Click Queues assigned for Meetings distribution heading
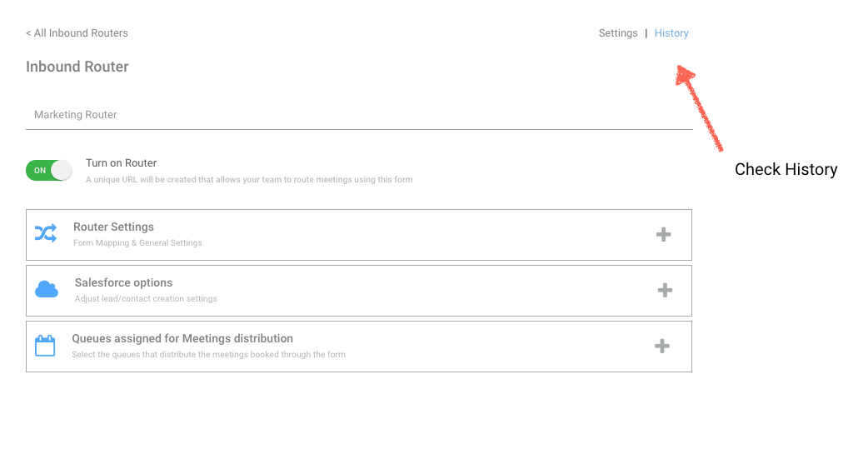The image size is (868, 464). 182,339
